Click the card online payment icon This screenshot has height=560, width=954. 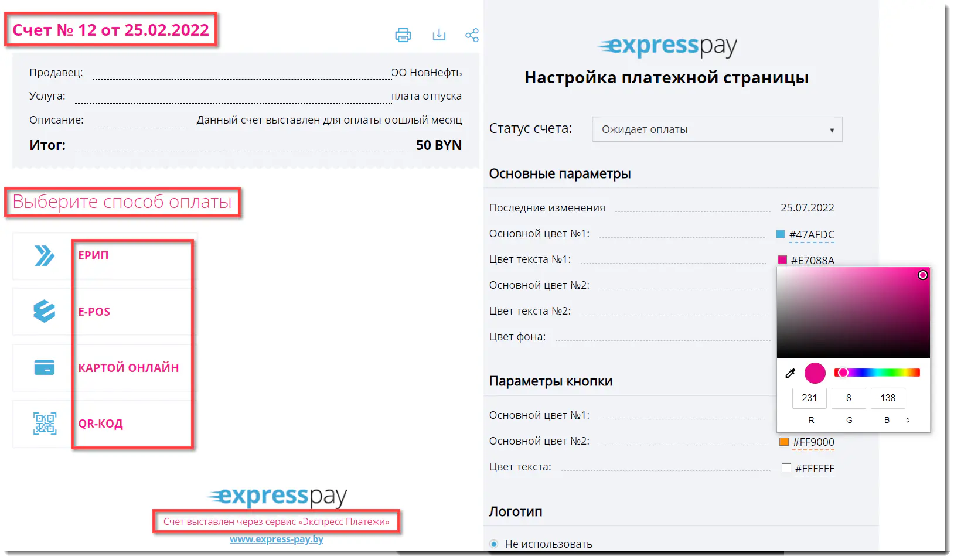[x=45, y=367]
